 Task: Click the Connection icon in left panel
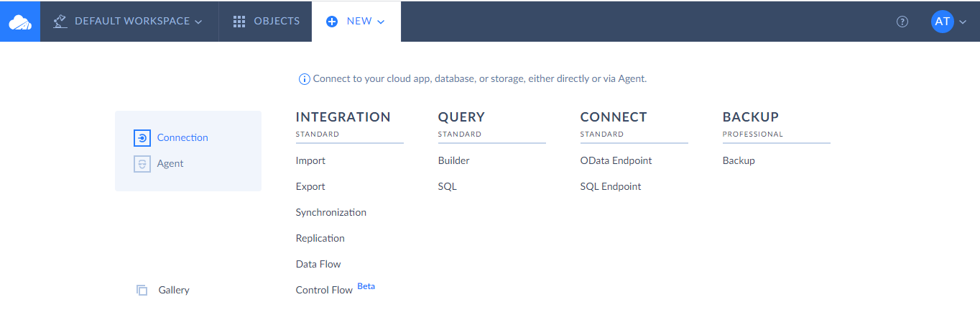pyautogui.click(x=142, y=138)
